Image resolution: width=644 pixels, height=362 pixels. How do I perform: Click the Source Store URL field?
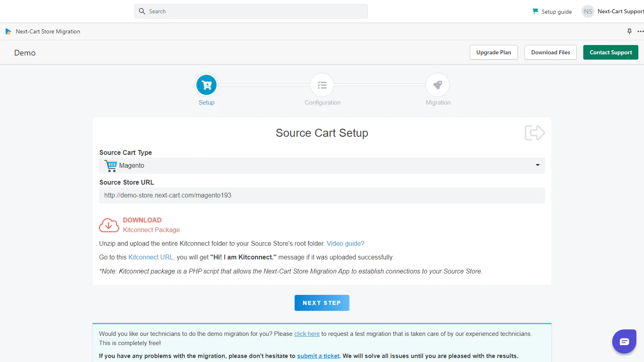(322, 195)
